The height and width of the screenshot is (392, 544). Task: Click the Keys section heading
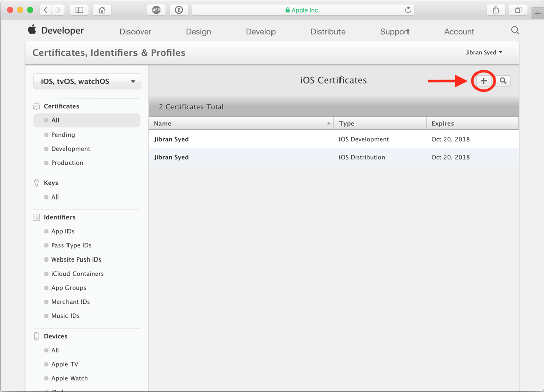click(x=51, y=183)
